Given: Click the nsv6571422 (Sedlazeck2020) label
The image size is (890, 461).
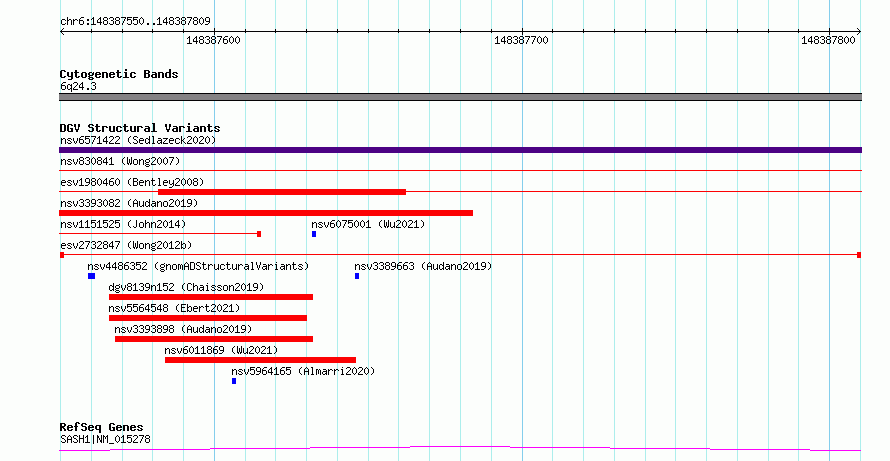Looking at the screenshot, I should click(x=138, y=140).
